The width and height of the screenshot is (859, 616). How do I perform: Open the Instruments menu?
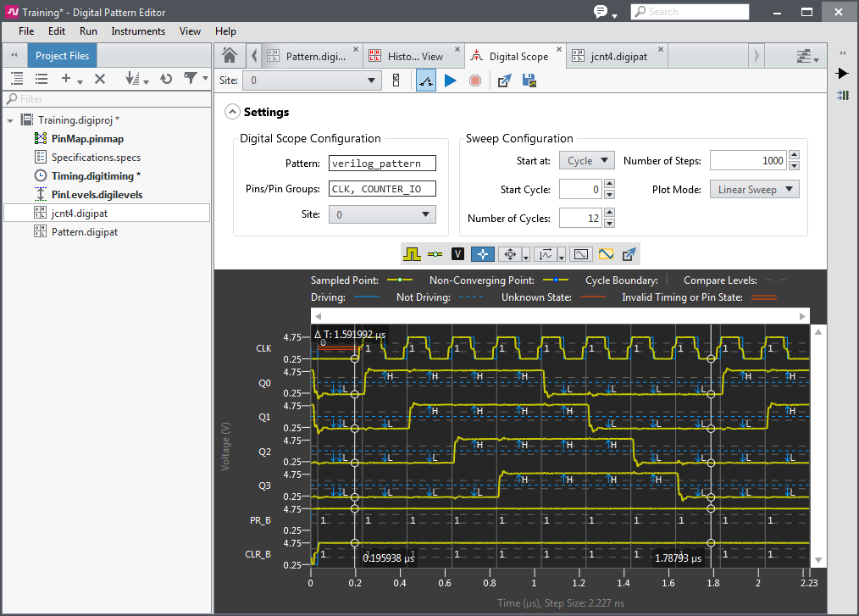138,31
